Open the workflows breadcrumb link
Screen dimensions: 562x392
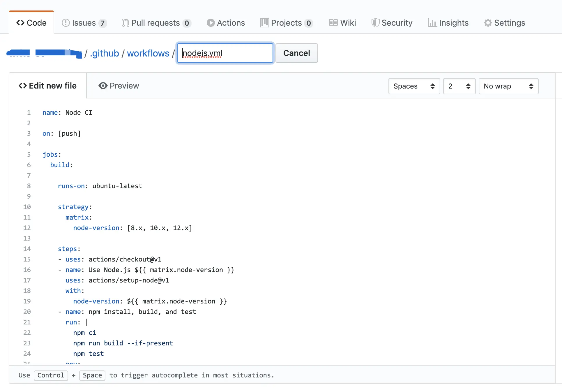[x=148, y=53]
